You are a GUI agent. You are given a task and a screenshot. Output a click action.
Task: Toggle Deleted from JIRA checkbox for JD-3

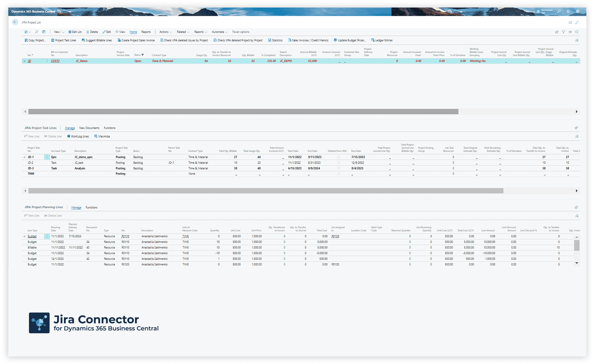[x=338, y=168]
